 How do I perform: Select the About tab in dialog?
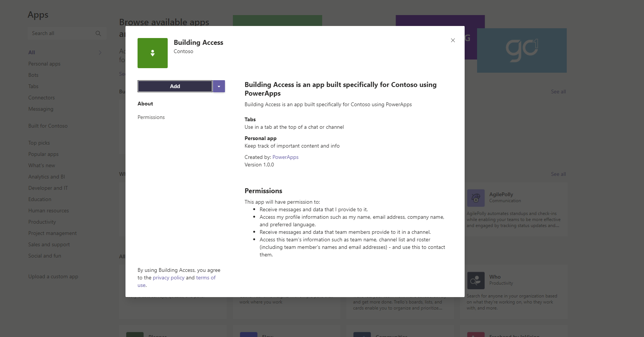(x=145, y=104)
